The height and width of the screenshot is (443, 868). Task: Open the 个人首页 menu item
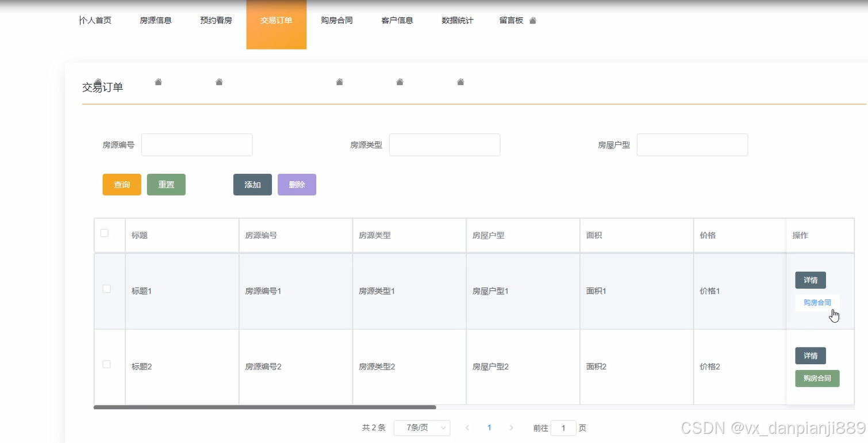tap(95, 21)
